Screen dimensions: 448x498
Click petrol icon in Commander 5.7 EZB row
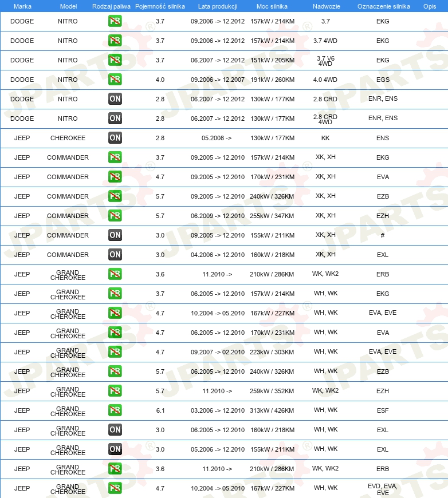[115, 196]
